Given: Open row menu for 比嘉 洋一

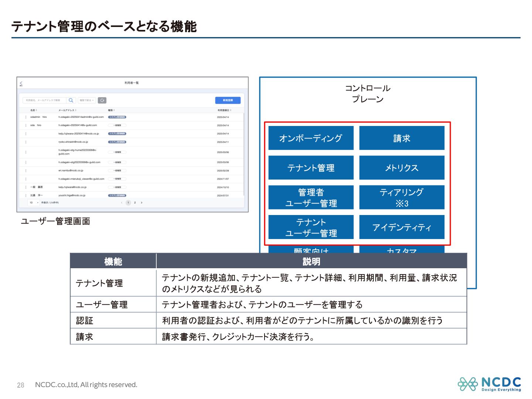Looking at the screenshot, I should 26,195.
